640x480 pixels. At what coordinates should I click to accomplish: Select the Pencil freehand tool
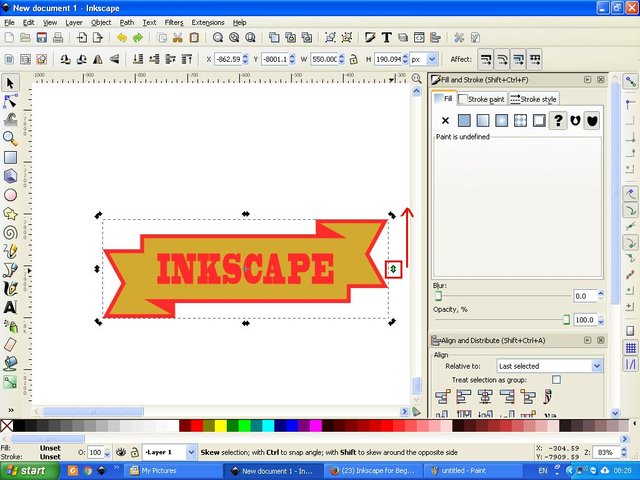click(10, 251)
